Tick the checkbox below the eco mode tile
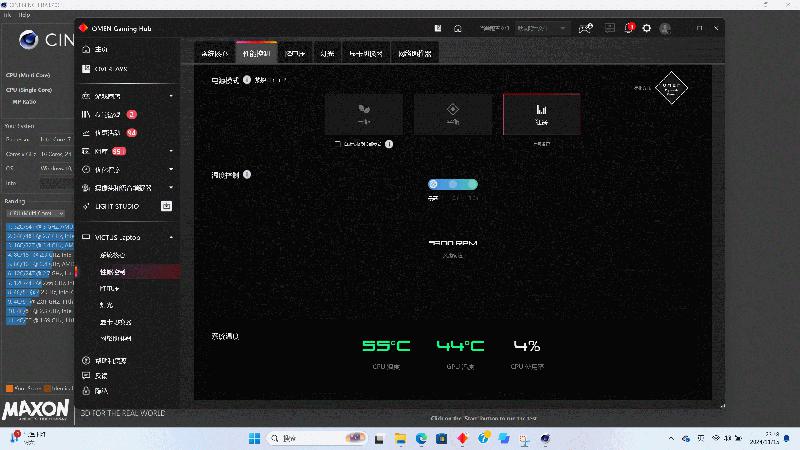Screen dimensions: 800x450 (x=338, y=144)
